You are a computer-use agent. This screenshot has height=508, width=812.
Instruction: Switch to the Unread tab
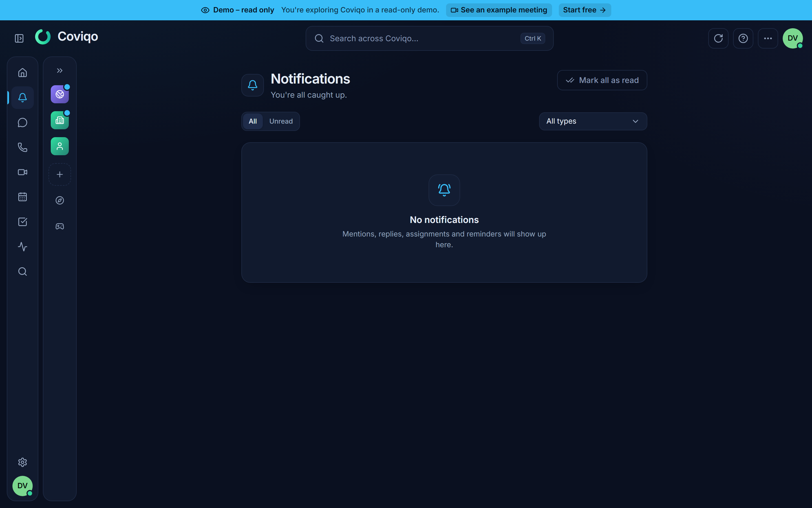281,121
